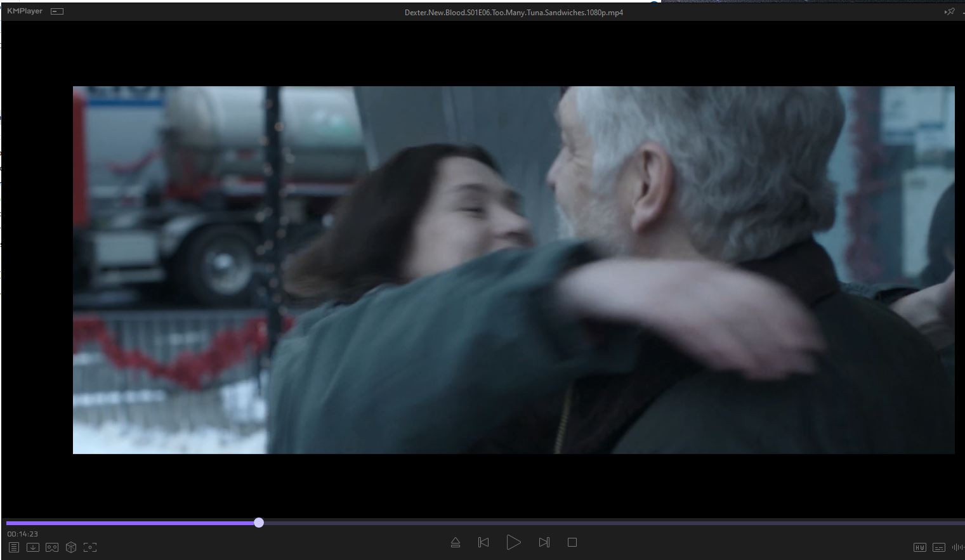This screenshot has width=965, height=560.
Task: Toggle HW hardware acceleration
Action: click(x=919, y=547)
